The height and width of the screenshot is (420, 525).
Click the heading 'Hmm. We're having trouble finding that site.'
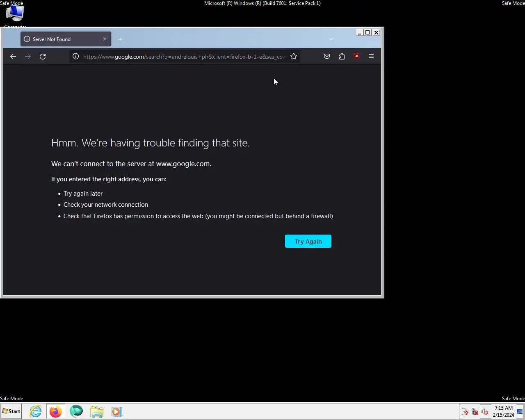[x=151, y=143]
